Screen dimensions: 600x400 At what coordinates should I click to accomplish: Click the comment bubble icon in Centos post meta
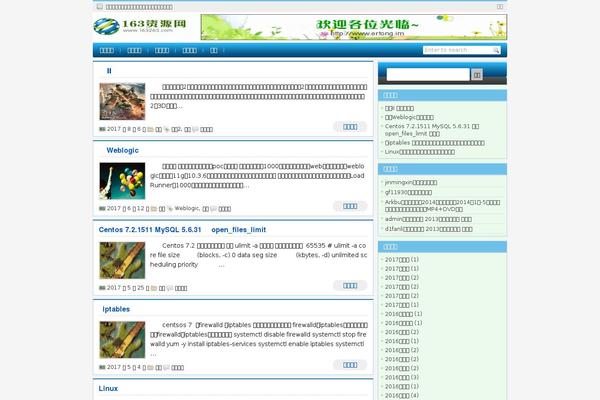[x=170, y=288]
